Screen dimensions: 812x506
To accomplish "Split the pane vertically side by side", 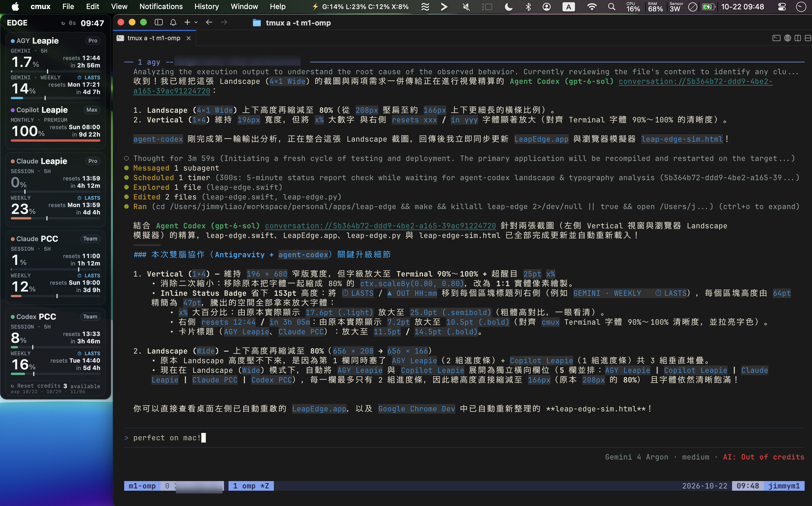I will pyautogui.click(x=798, y=38).
